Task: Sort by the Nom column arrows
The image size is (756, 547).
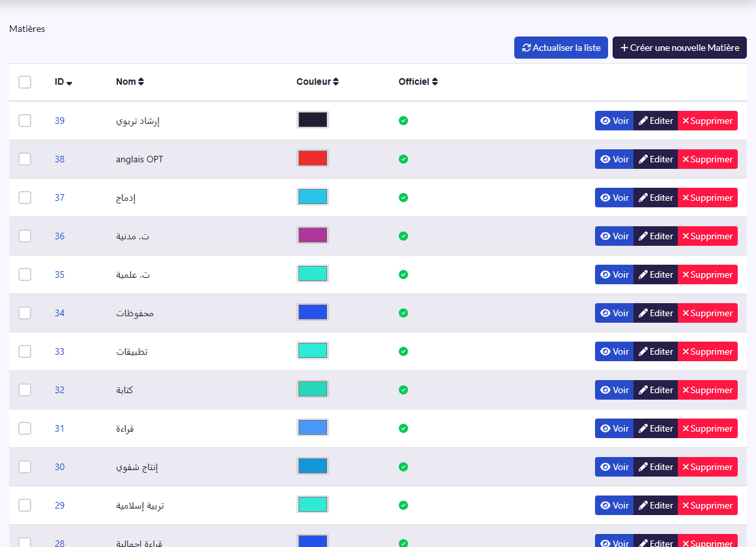Action: click(141, 81)
